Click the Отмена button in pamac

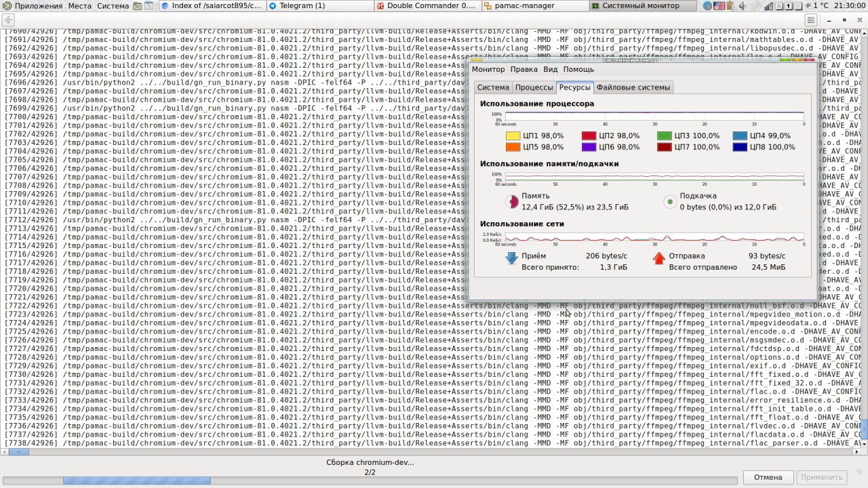click(x=768, y=477)
